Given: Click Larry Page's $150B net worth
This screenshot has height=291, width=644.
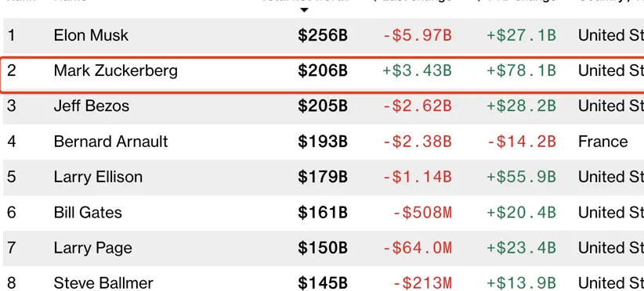Looking at the screenshot, I should pyautogui.click(x=323, y=248).
